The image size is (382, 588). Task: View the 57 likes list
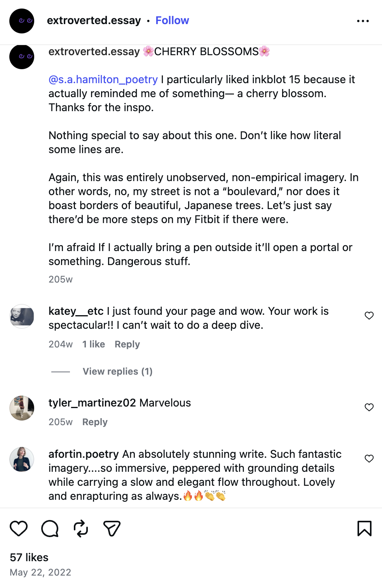coord(29,557)
